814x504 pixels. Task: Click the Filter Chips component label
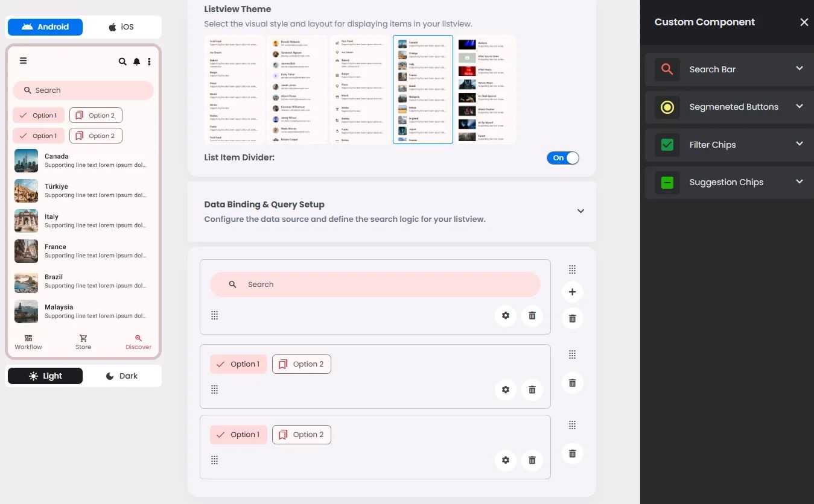713,145
